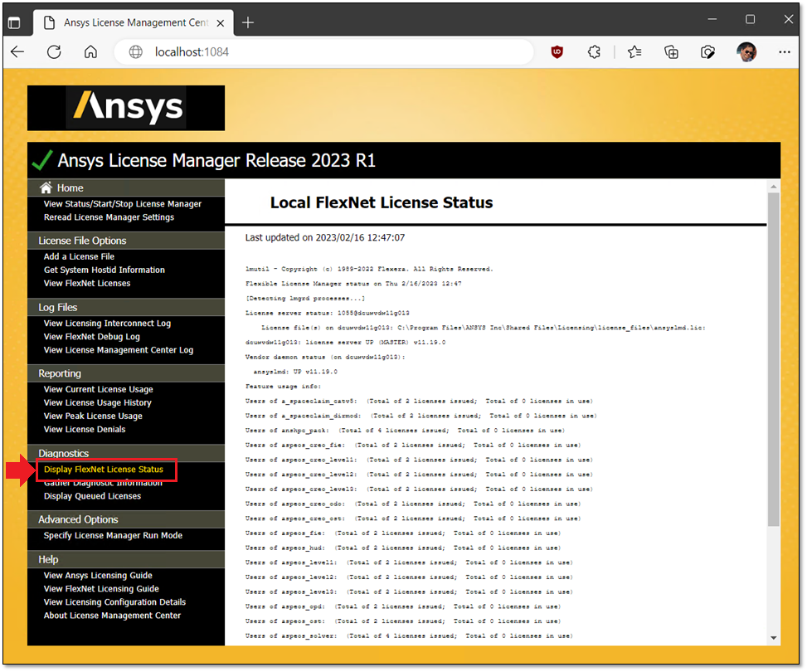The height and width of the screenshot is (672, 807).
Task: Click the Ansys logo banner
Action: point(126,108)
